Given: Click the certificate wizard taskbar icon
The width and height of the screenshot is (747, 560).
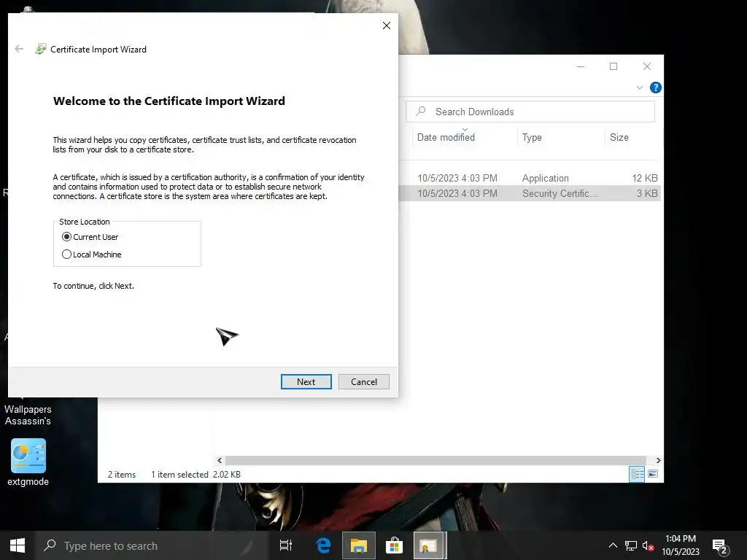Looking at the screenshot, I should pos(429,545).
